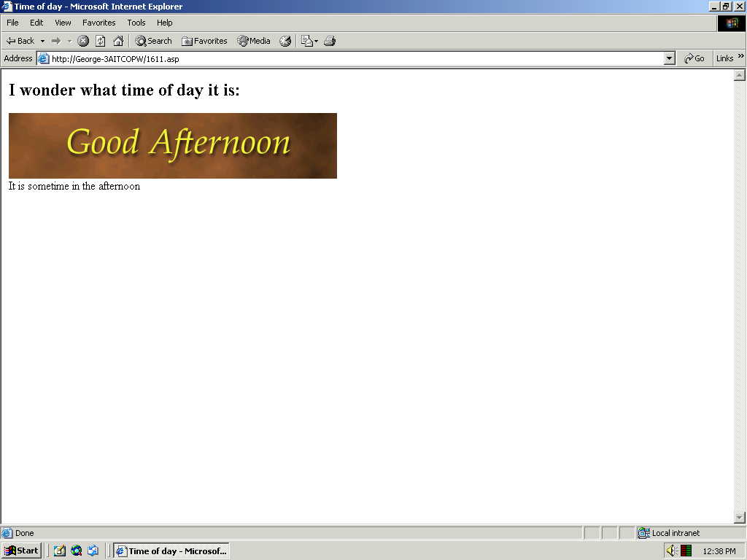Viewport: 747px width, 560px height.
Task: Click the Windows logo throbber icon
Action: [731, 23]
